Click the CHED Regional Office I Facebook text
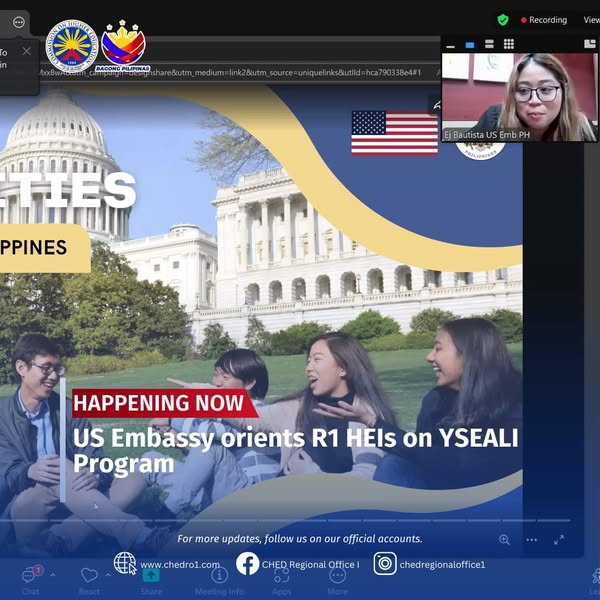600x600 pixels. (x=310, y=565)
